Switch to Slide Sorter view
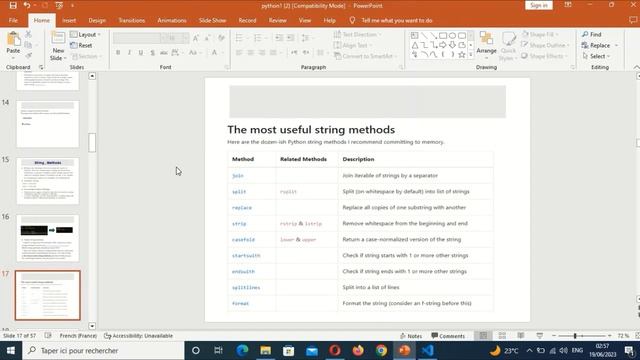This screenshot has width=640, height=360. (x=502, y=336)
